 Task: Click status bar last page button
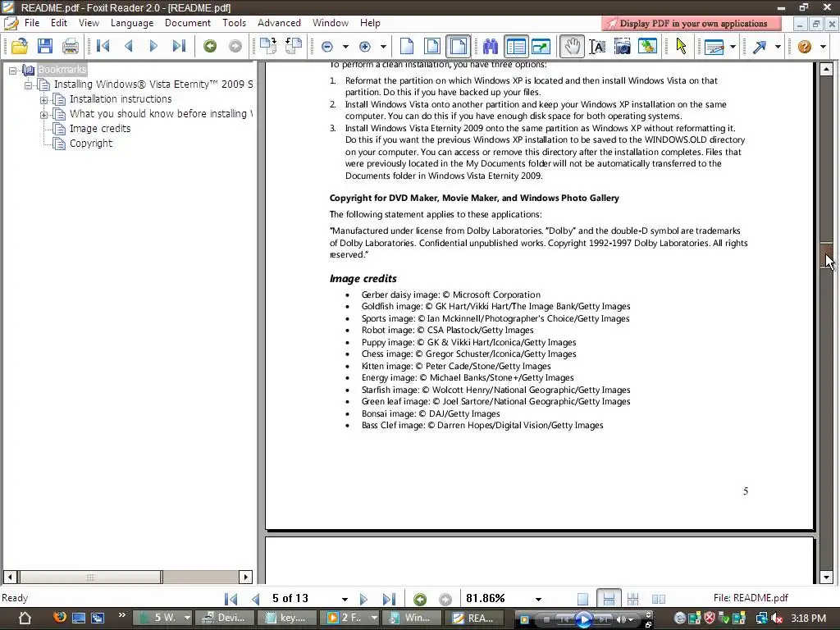pyautogui.click(x=389, y=599)
